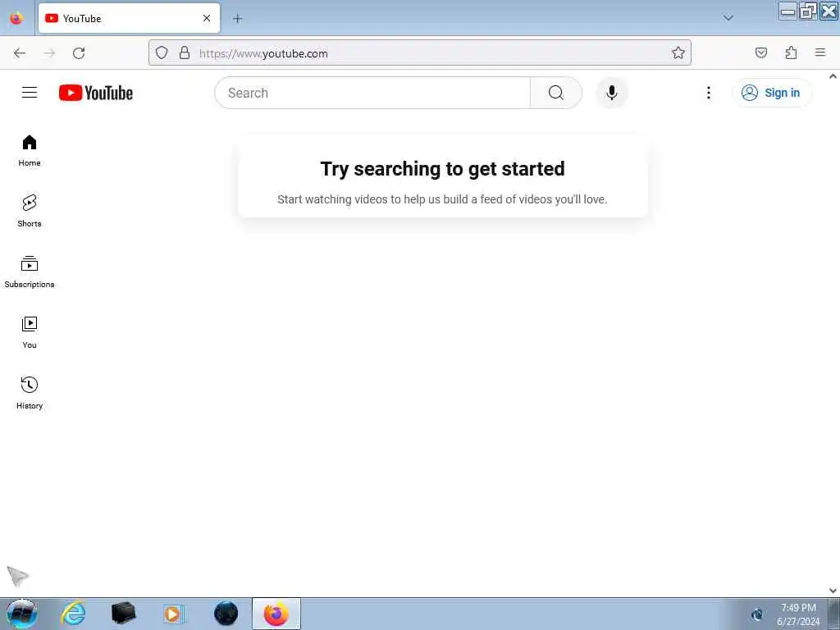This screenshot has height=630, width=840.
Task: Click the dark globe taskbar icon
Action: point(226,614)
